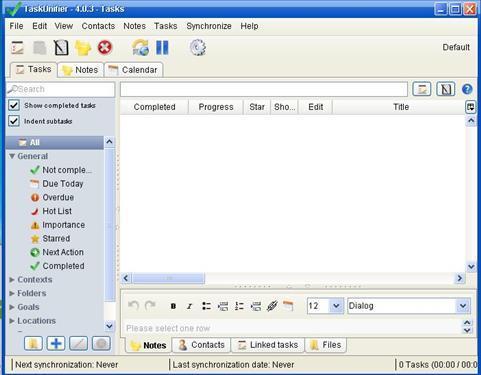Click the Search field in sidebar
The width and height of the screenshot is (481, 375).
tap(61, 89)
